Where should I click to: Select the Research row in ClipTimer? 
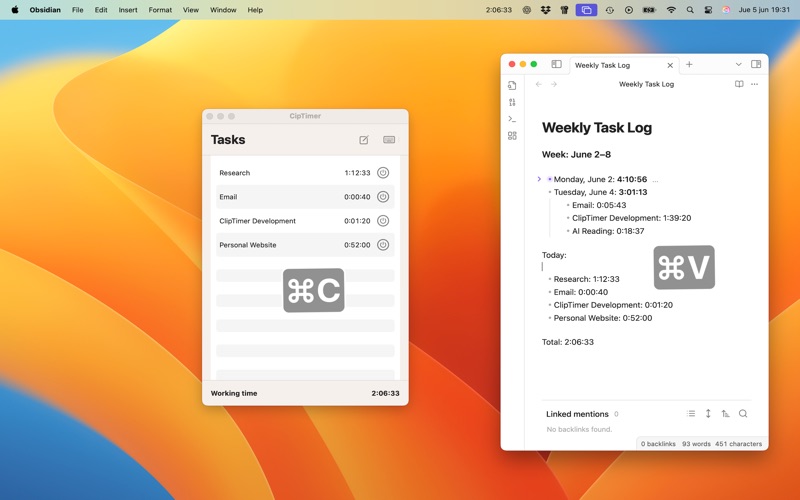pos(305,173)
